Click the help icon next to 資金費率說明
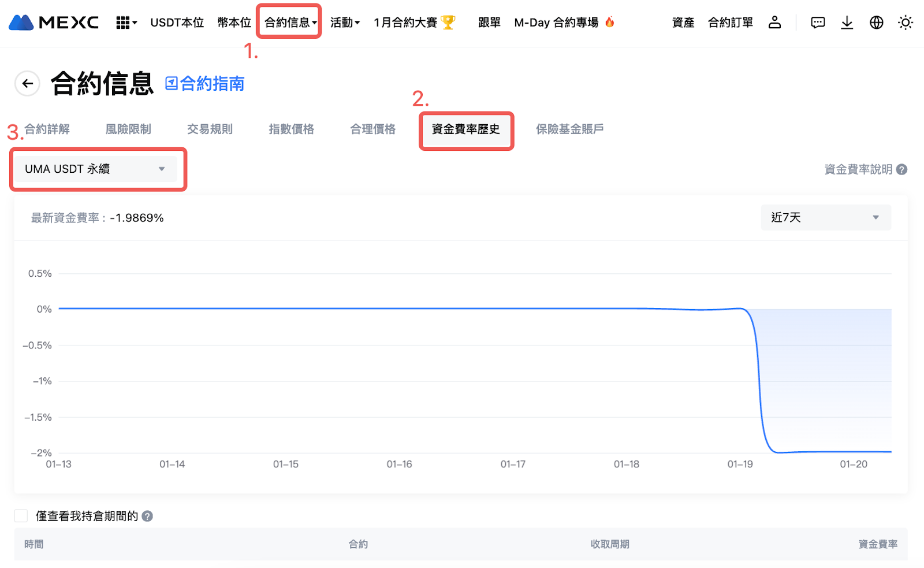 (x=902, y=169)
